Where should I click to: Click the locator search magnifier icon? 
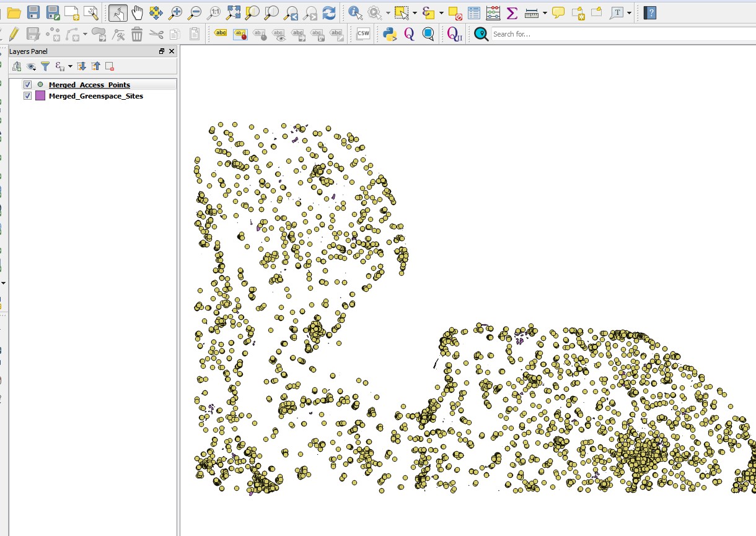coord(481,34)
